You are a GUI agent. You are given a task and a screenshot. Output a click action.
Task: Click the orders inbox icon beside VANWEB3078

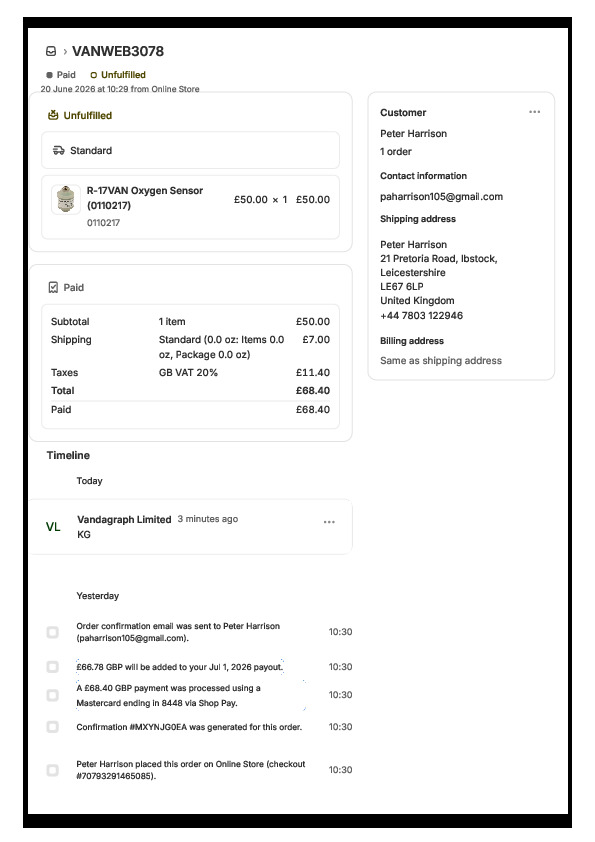tap(51, 51)
